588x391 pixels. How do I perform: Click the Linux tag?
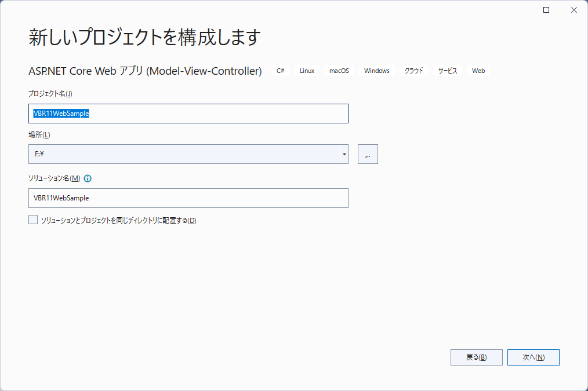click(x=307, y=71)
